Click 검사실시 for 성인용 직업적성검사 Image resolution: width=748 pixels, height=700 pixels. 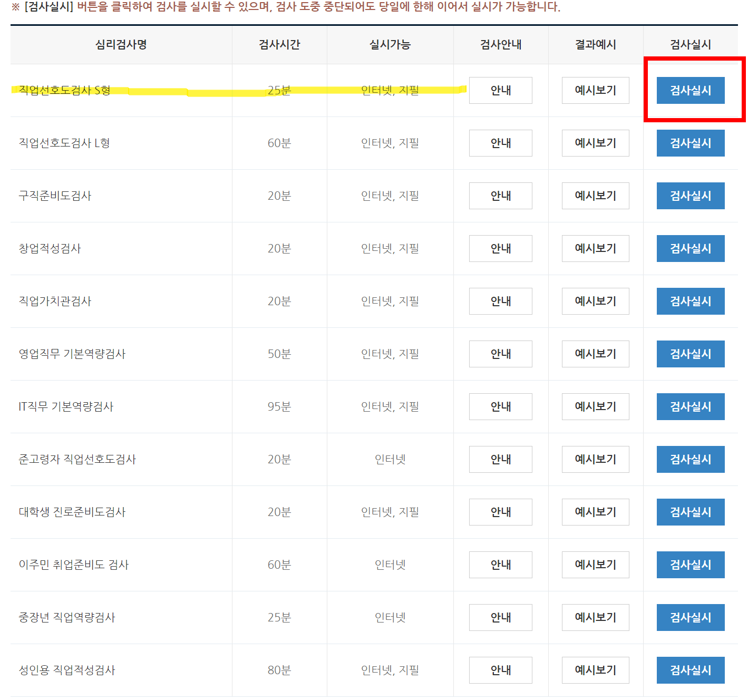(690, 670)
